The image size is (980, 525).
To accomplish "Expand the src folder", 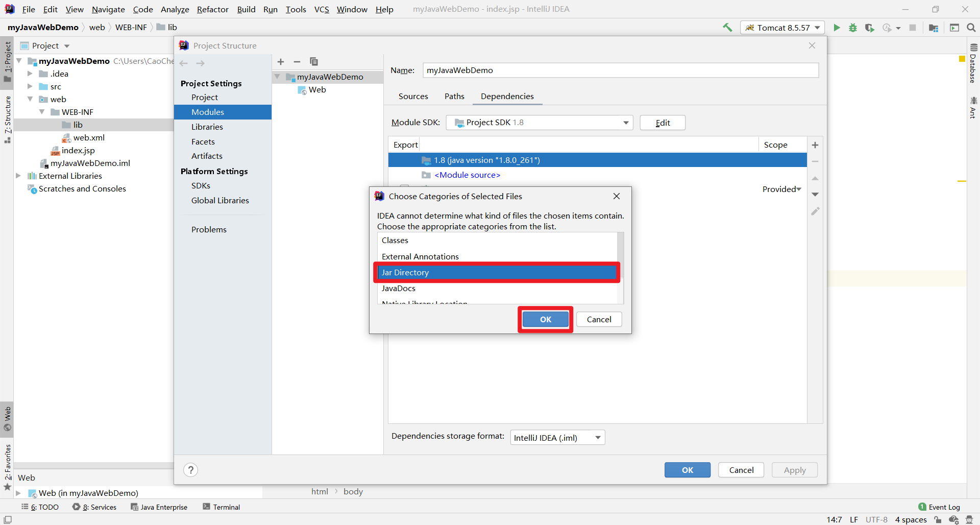I will point(30,86).
